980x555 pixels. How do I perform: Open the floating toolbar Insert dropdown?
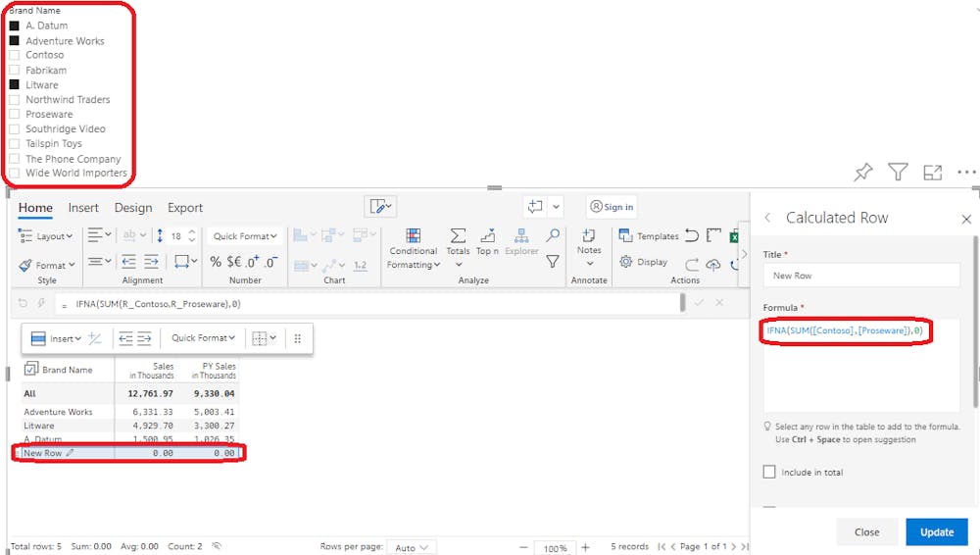tap(56, 338)
